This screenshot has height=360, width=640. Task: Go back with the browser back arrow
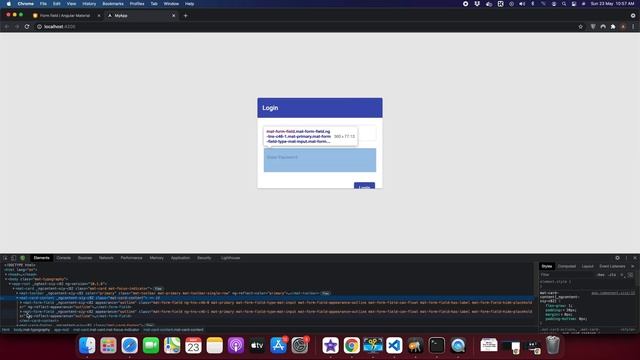click(x=7, y=27)
